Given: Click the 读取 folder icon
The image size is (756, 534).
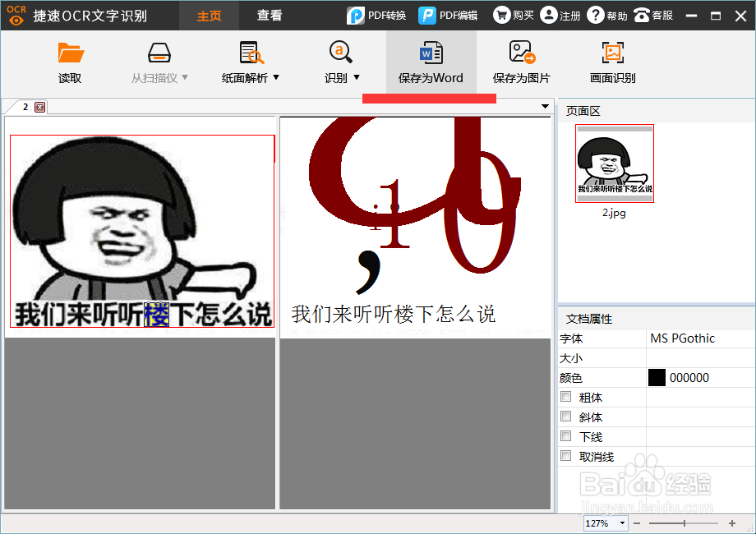Looking at the screenshot, I should [x=71, y=53].
